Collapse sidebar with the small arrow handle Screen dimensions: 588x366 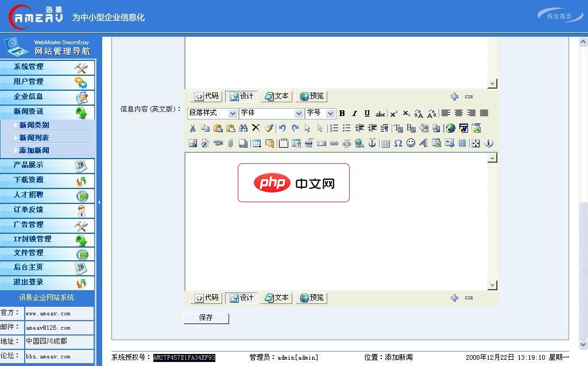(99, 202)
